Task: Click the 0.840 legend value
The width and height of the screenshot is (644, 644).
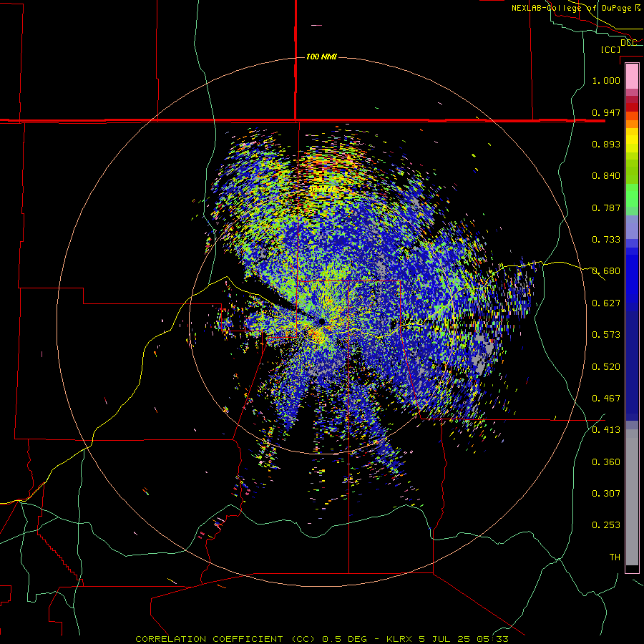Action: (x=606, y=176)
